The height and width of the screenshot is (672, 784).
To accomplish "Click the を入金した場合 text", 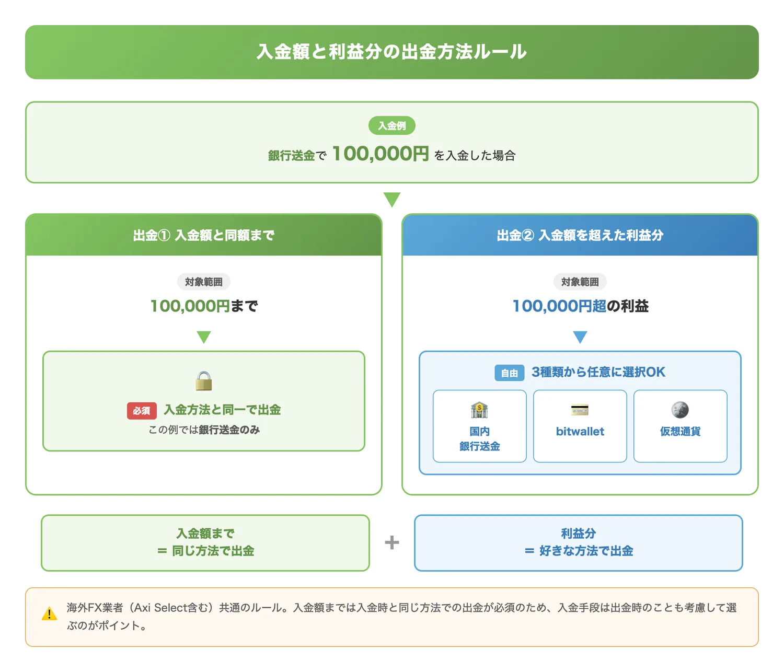I will coord(475,155).
